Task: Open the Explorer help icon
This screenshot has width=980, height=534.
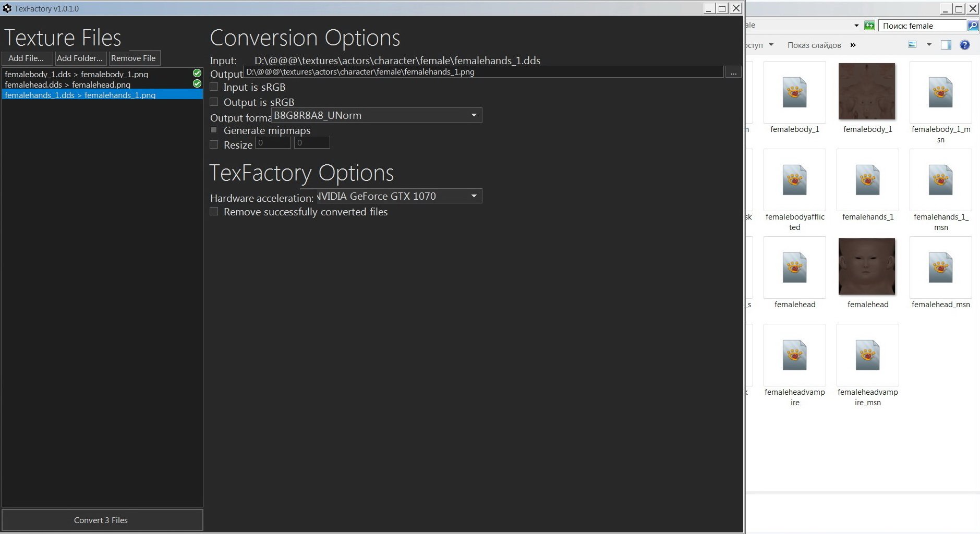Action: click(965, 45)
